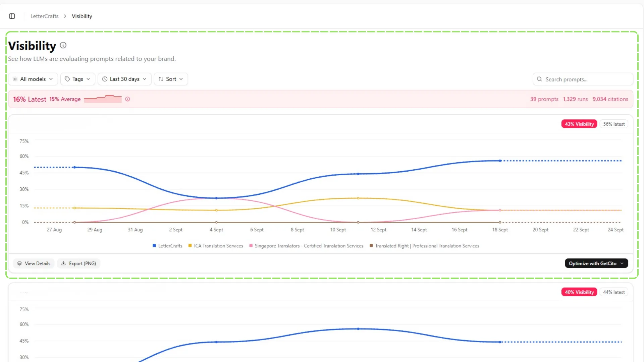
Task: Click the info icon beside Visibility heading
Action: click(x=63, y=45)
